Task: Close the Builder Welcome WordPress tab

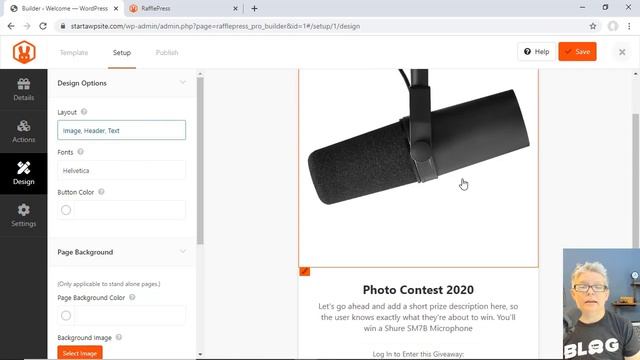Action: pyautogui.click(x=116, y=8)
